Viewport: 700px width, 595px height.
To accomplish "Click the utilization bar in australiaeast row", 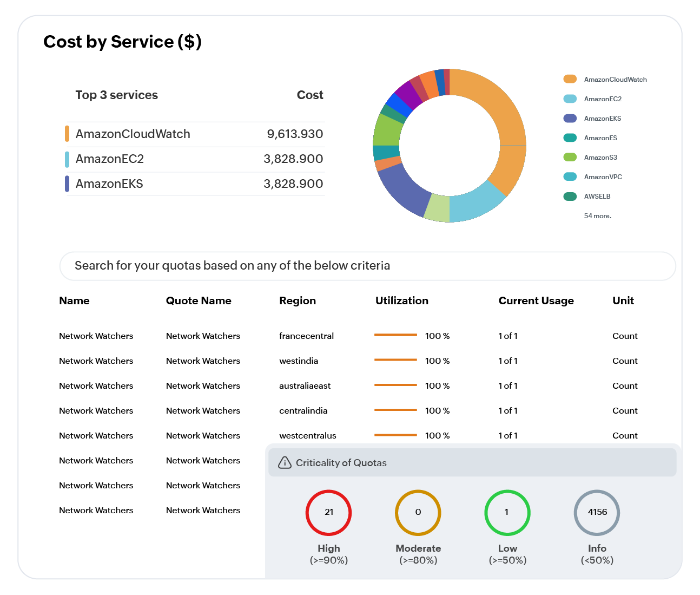I will point(395,385).
